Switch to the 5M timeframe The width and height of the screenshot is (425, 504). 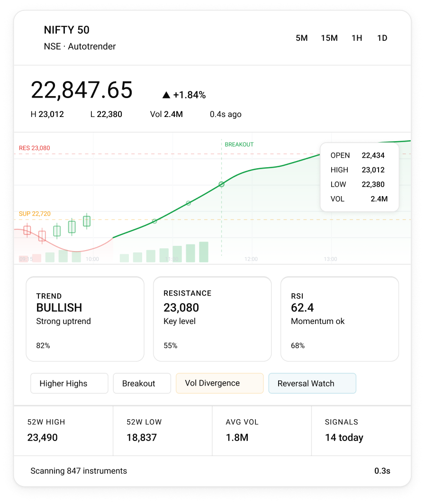(301, 38)
